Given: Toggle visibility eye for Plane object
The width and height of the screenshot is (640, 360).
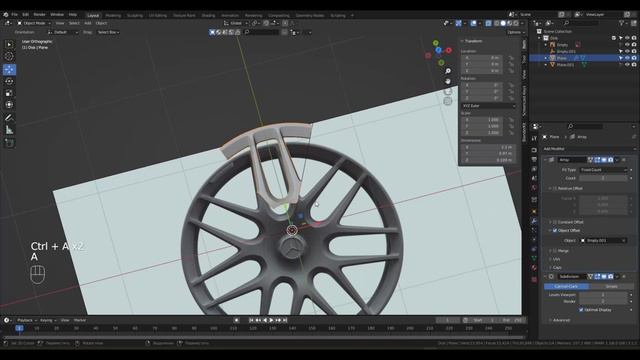Looking at the screenshot, I should point(627,58).
